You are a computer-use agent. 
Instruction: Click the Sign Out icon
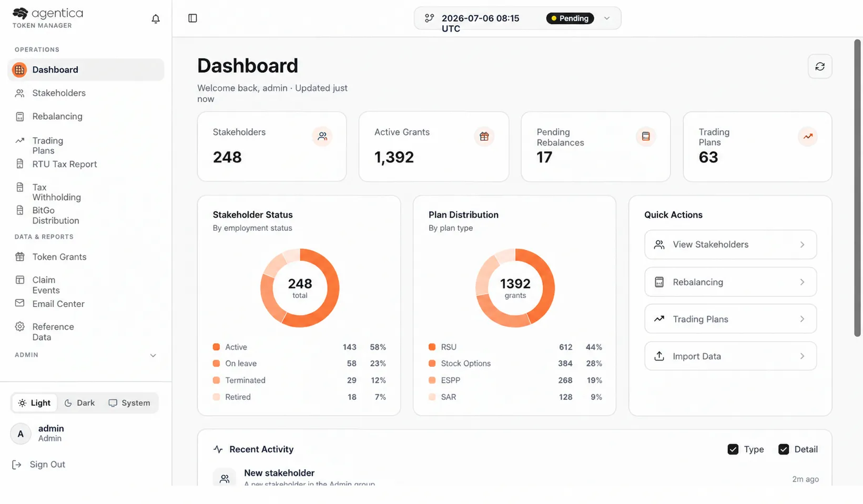(17, 465)
